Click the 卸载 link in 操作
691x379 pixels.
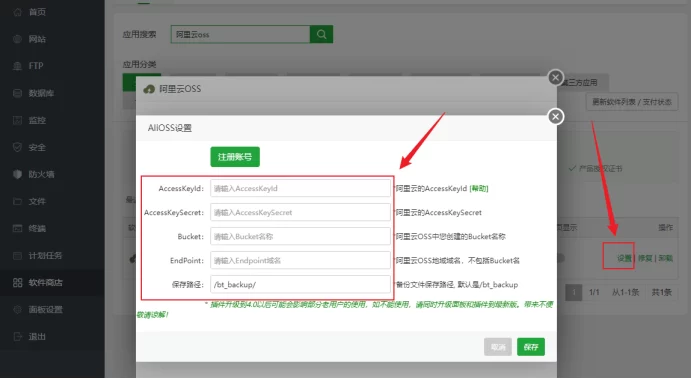pos(665,258)
